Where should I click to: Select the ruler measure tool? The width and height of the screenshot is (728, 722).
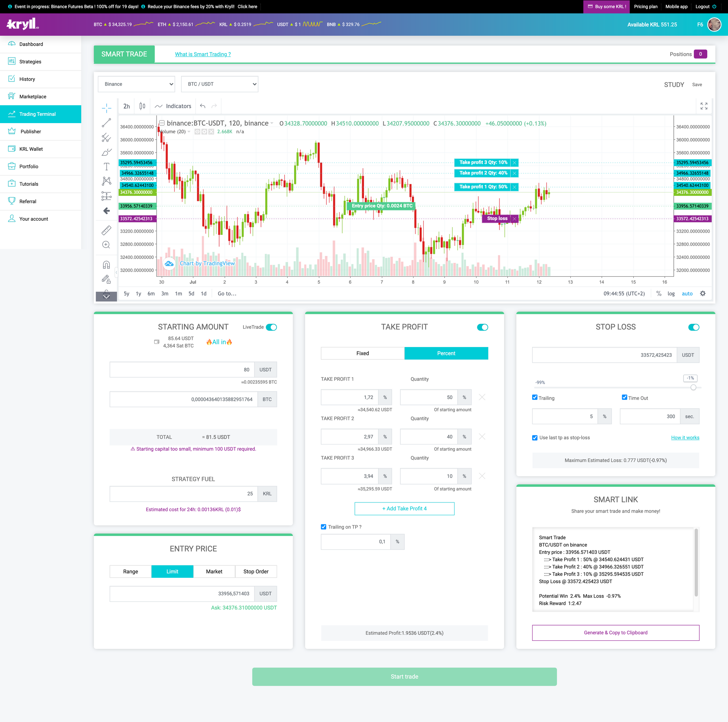click(x=106, y=230)
